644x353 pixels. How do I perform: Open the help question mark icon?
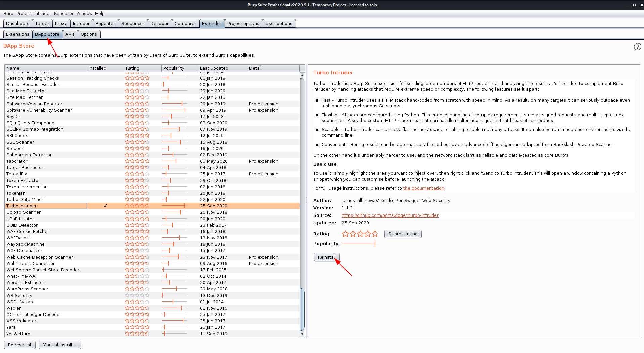[x=637, y=47]
